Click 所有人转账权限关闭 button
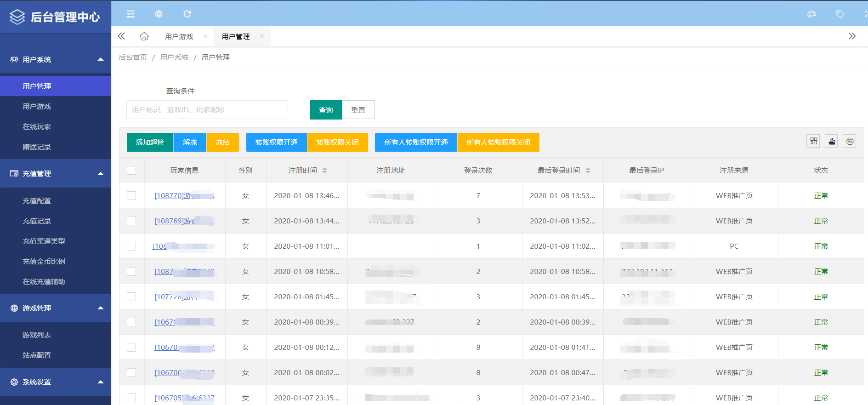Image resolution: width=868 pixels, height=405 pixels. [498, 142]
